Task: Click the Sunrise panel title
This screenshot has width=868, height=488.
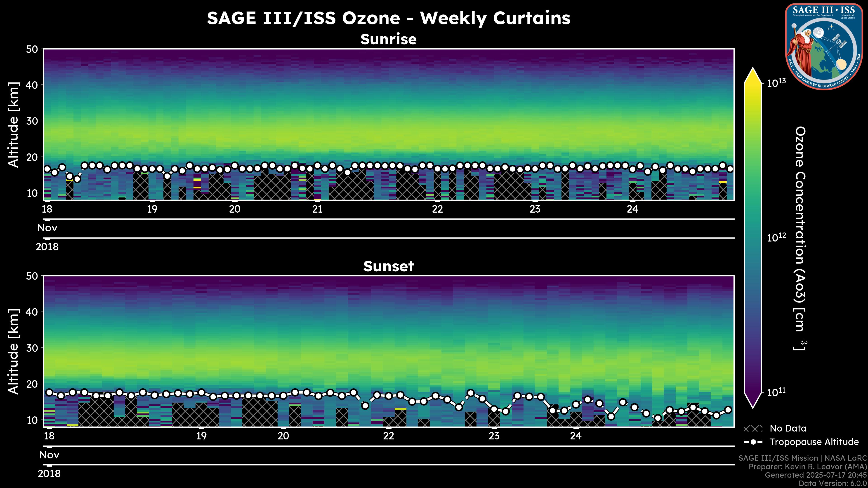Action: (x=389, y=39)
